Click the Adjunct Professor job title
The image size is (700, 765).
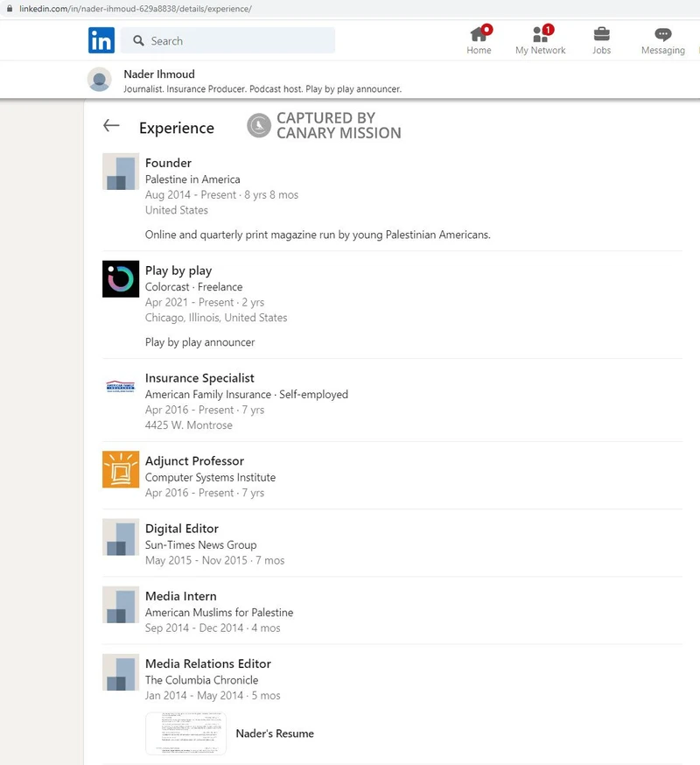[x=194, y=461]
